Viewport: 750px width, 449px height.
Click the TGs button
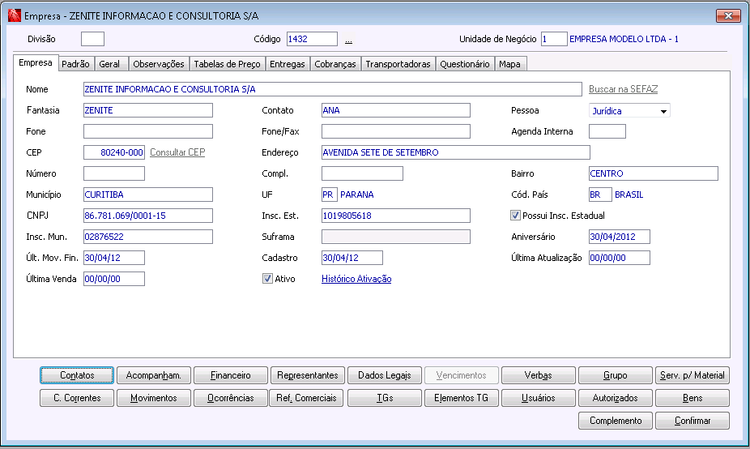pyautogui.click(x=385, y=398)
